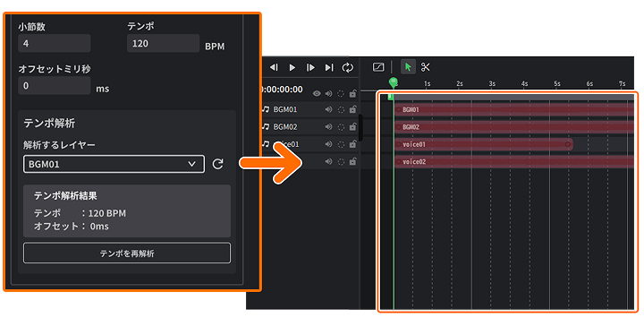Click the '120 BPM' result text

tap(106, 213)
